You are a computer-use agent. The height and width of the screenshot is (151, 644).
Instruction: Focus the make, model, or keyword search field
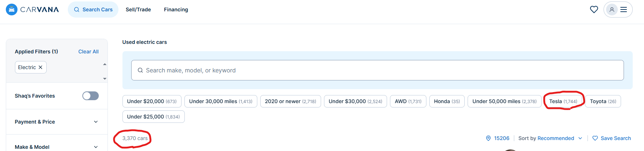[377, 70]
